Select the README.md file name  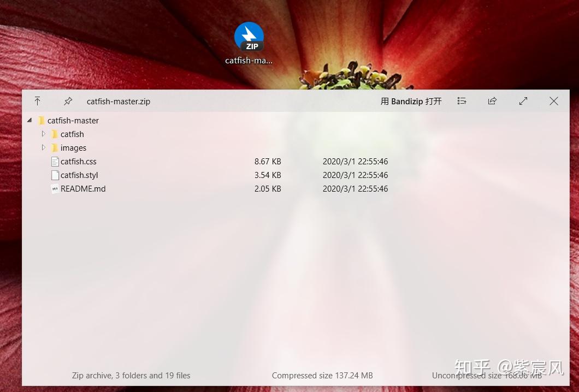(x=83, y=188)
